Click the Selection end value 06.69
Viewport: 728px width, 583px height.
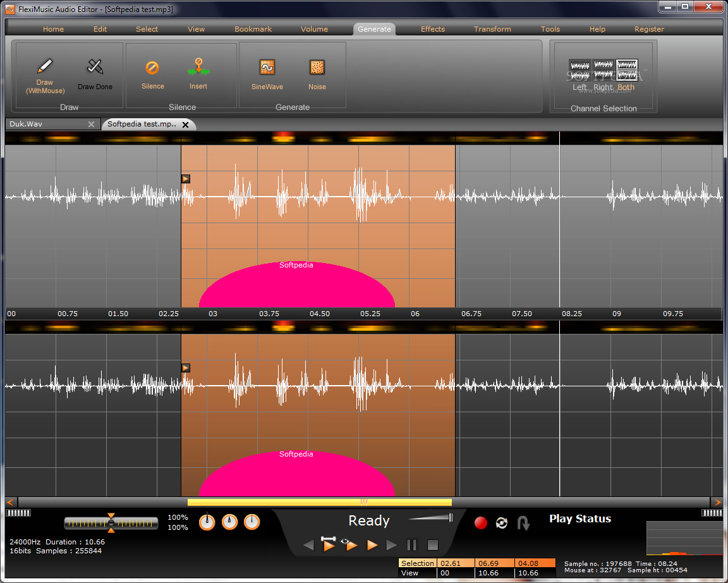pos(495,563)
